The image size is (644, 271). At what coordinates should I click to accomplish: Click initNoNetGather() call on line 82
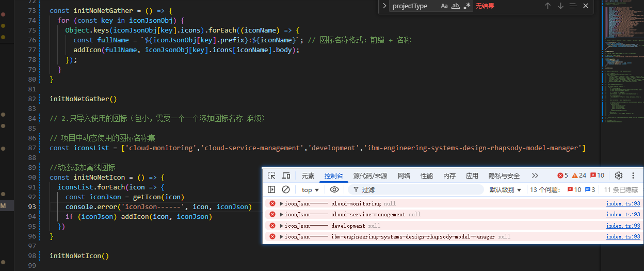click(x=83, y=99)
